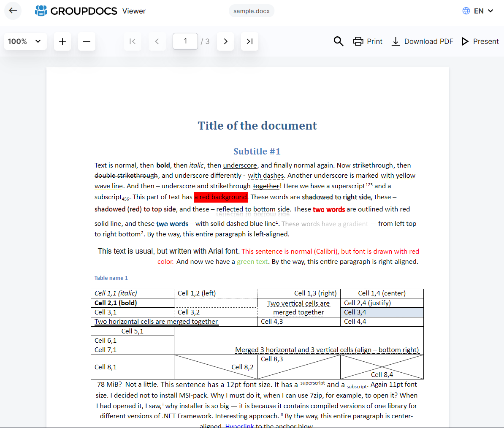The image size is (504, 428).
Task: Click the Hyperlink text in the document
Action: coord(239,425)
